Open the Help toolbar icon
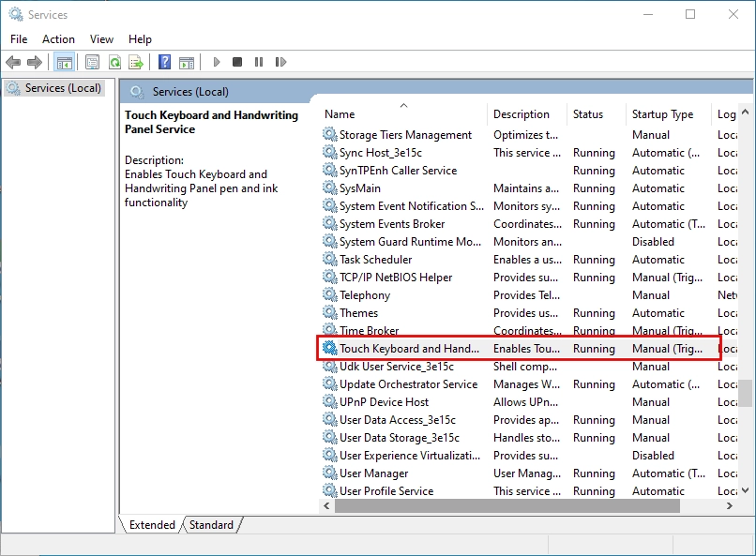 click(165, 63)
